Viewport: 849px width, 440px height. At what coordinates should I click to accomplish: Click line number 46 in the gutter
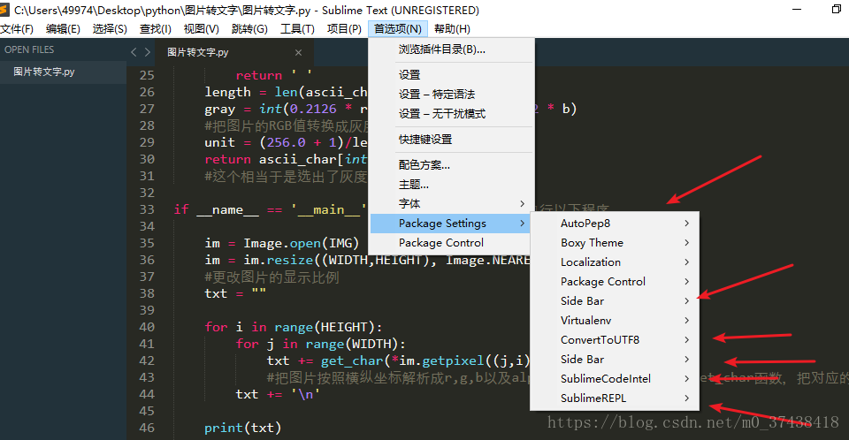[147, 428]
